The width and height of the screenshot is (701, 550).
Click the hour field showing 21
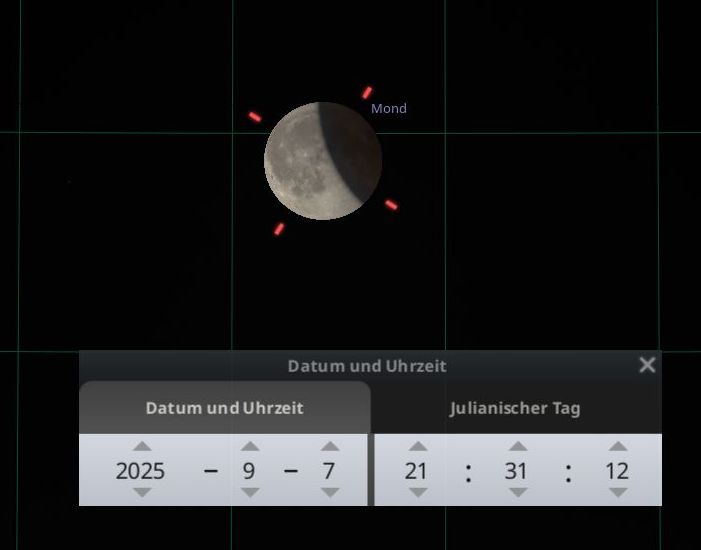click(416, 470)
